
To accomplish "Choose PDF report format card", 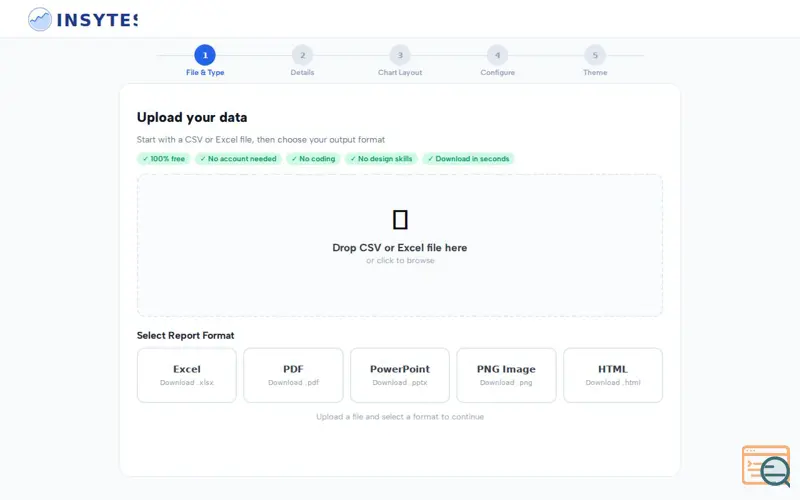I will pos(293,375).
